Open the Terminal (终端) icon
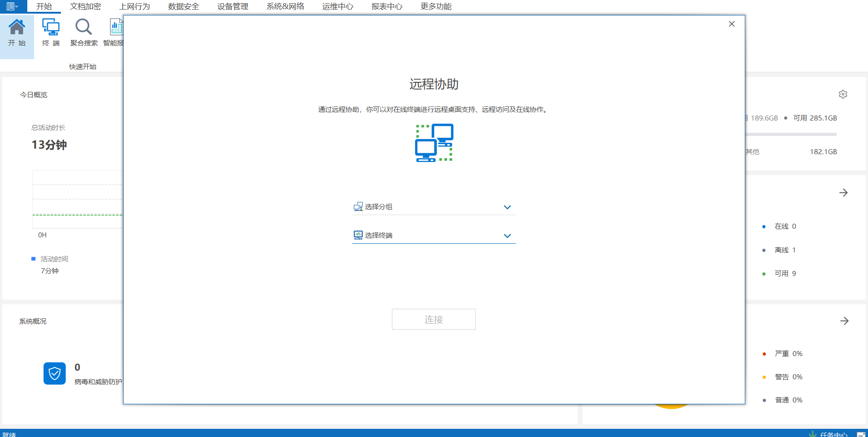Viewport: 868px width, 437px height. coord(50,28)
